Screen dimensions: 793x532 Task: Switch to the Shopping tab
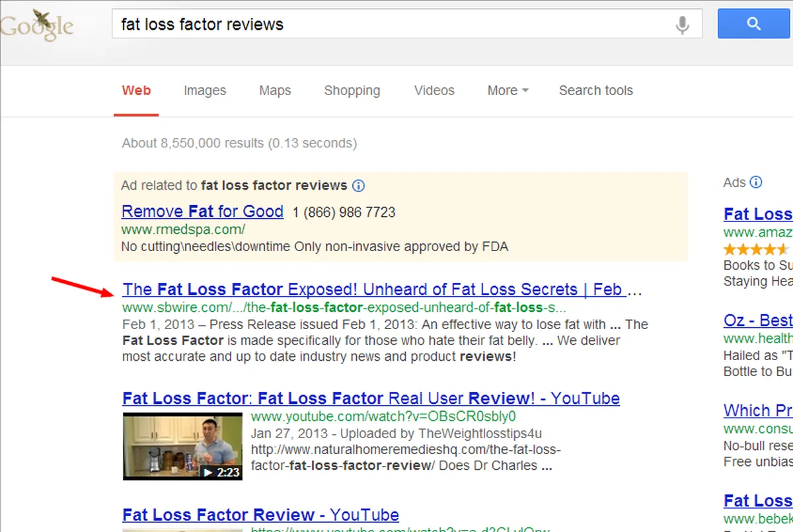352,91
